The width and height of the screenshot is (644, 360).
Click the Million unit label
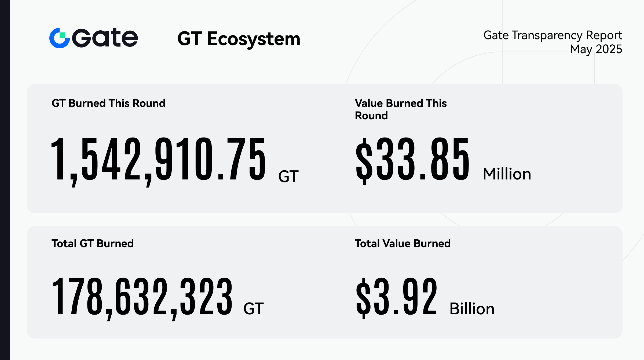pos(507,174)
